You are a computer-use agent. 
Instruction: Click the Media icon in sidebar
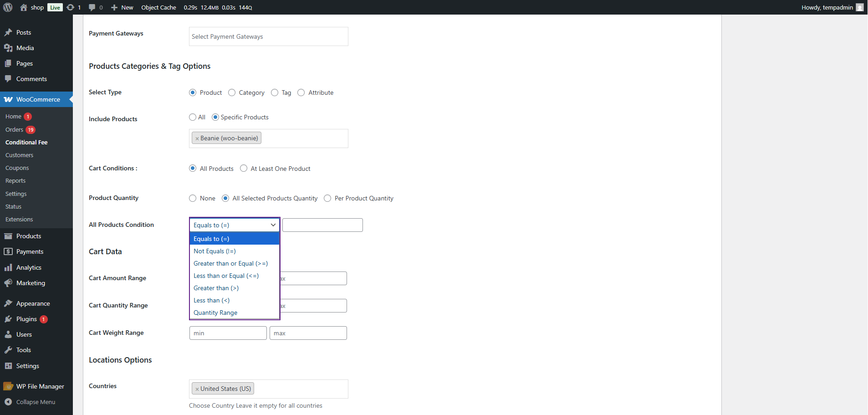8,48
